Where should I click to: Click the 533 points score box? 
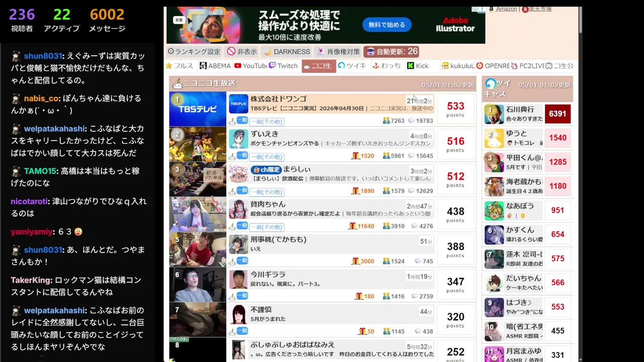[x=455, y=109]
